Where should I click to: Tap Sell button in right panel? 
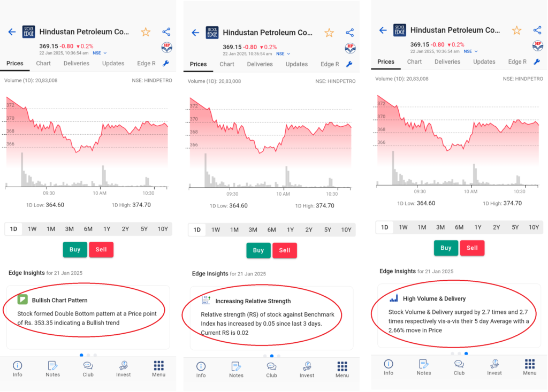pos(472,248)
